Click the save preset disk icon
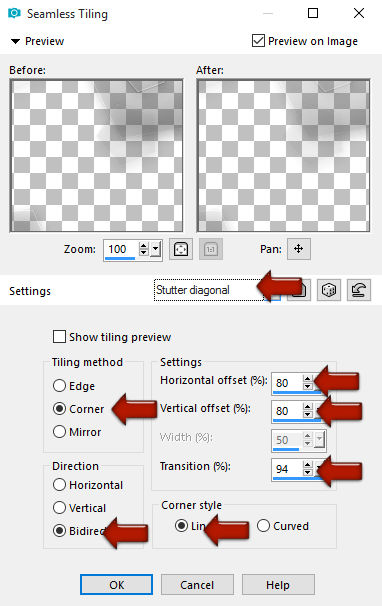The image size is (382, 606). [300, 290]
